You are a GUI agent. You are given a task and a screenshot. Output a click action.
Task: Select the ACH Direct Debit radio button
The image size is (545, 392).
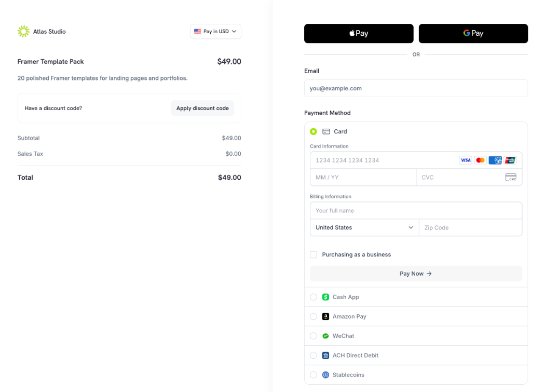click(x=314, y=356)
